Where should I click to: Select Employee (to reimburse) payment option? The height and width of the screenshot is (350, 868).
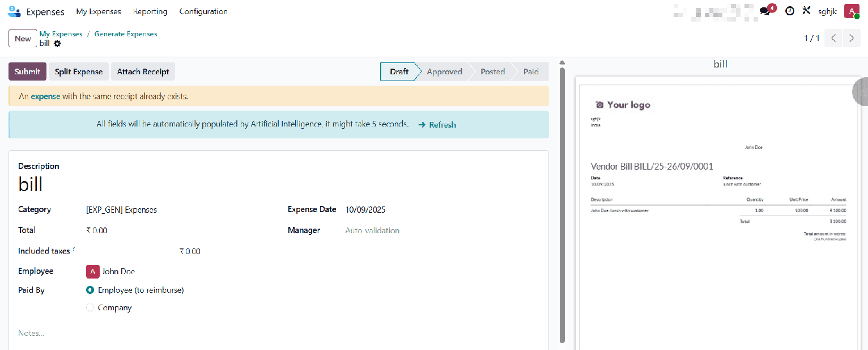tap(90, 290)
